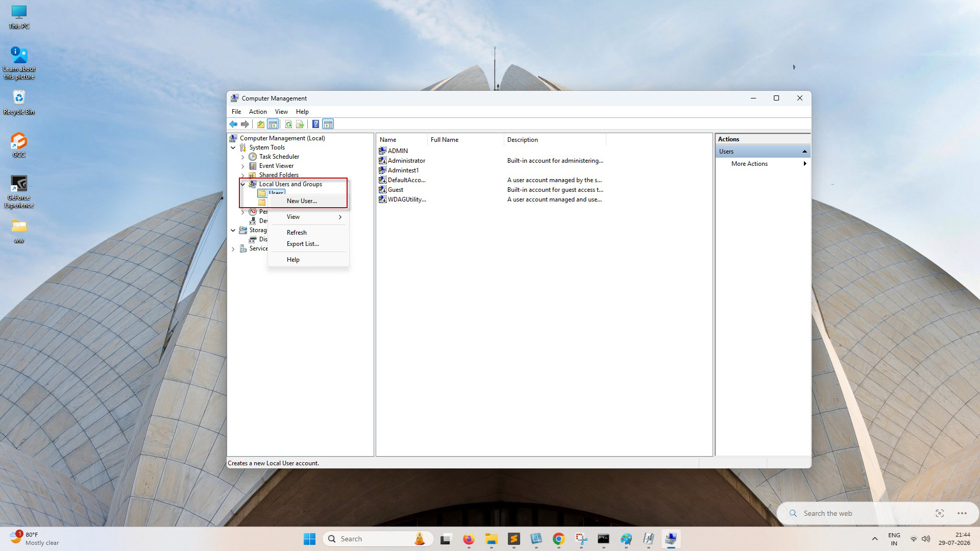Open weather widget showing 80°F
980x551 pixels.
[34, 539]
